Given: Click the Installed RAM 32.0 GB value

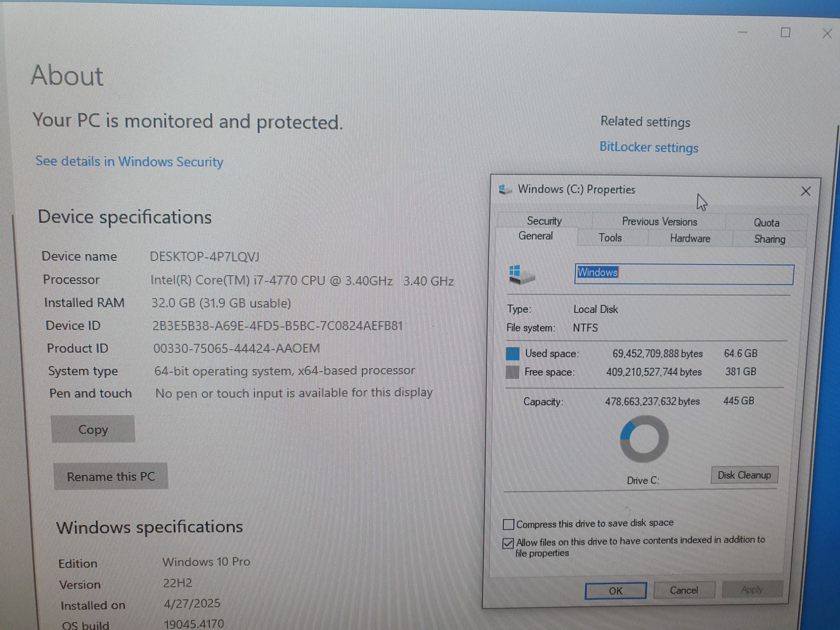Looking at the screenshot, I should (221, 303).
